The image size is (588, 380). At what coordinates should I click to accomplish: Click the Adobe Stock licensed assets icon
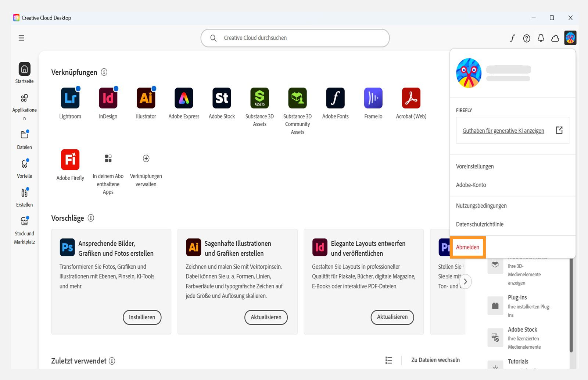point(495,338)
